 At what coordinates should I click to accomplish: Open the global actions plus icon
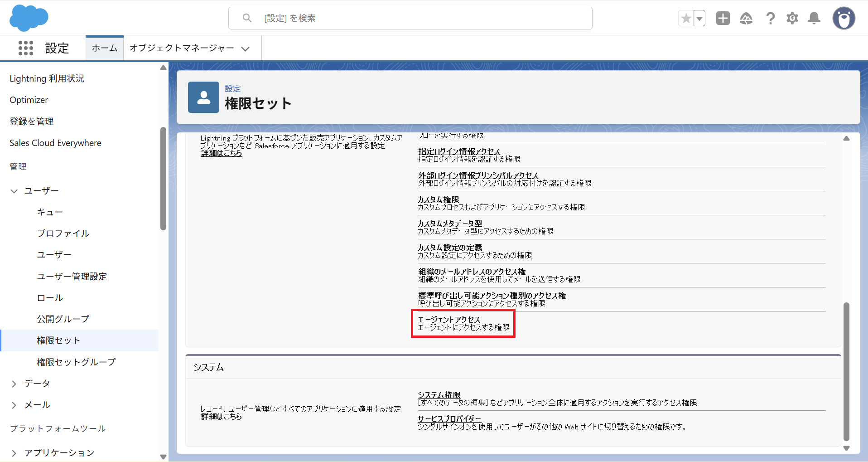[x=723, y=18]
